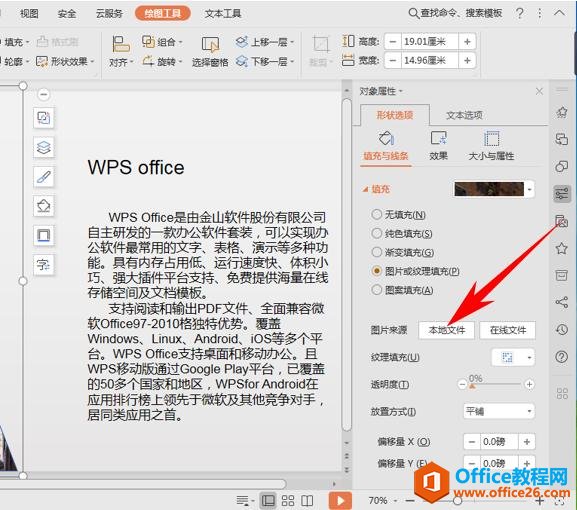Open the 绘图工具 tab
The height and width of the screenshot is (510, 577).
(x=163, y=14)
